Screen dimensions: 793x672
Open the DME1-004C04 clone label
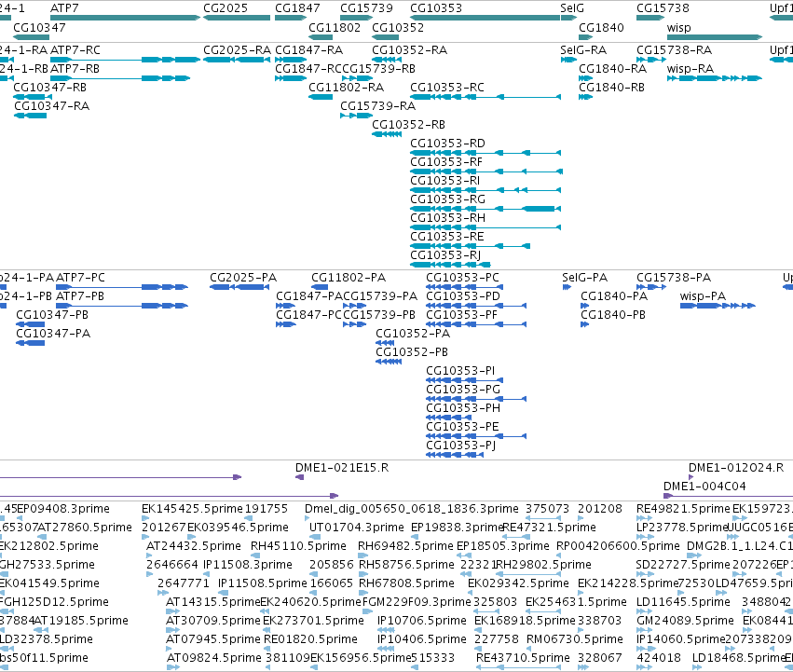pos(704,487)
